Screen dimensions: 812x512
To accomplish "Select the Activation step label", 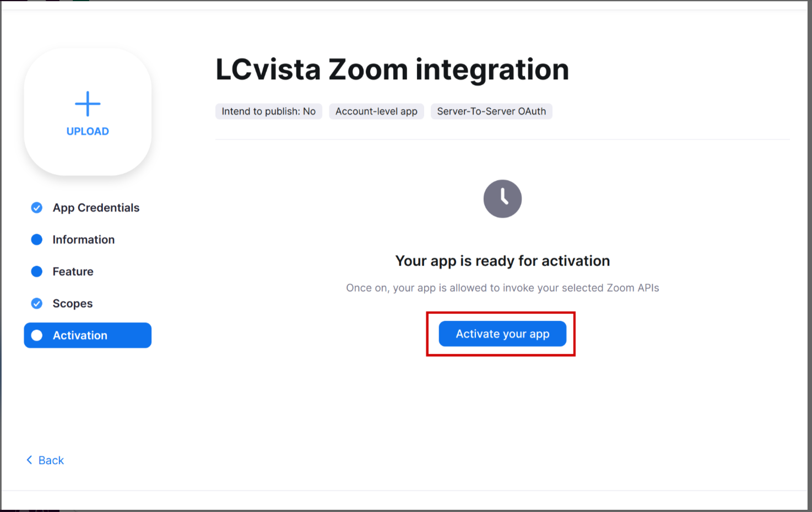I will (x=80, y=336).
